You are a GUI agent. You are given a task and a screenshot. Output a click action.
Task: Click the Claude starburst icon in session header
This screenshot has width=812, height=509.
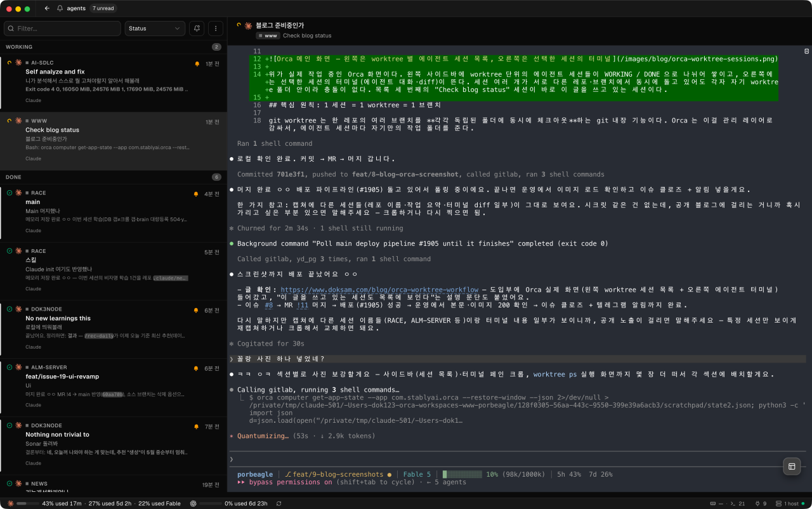click(x=248, y=25)
